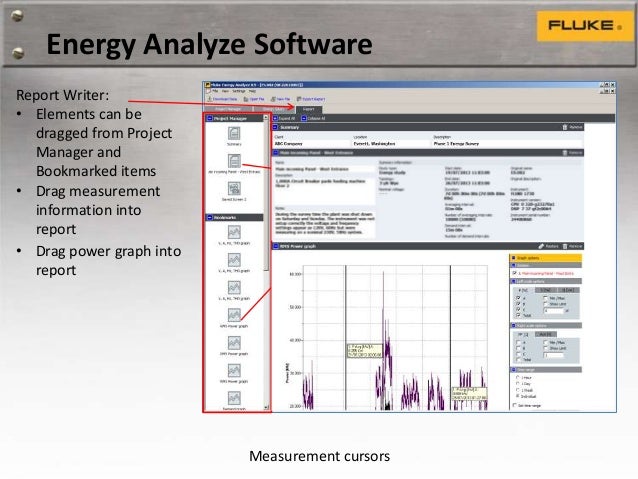
Task: Collapse the Main Incoming Panel report section
Action: pyautogui.click(x=275, y=153)
